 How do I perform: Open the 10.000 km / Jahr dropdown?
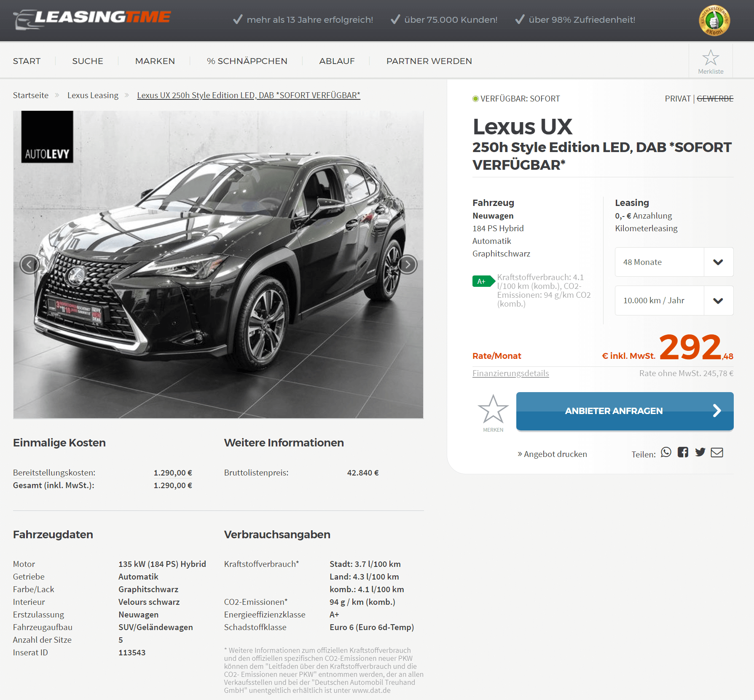pos(674,300)
